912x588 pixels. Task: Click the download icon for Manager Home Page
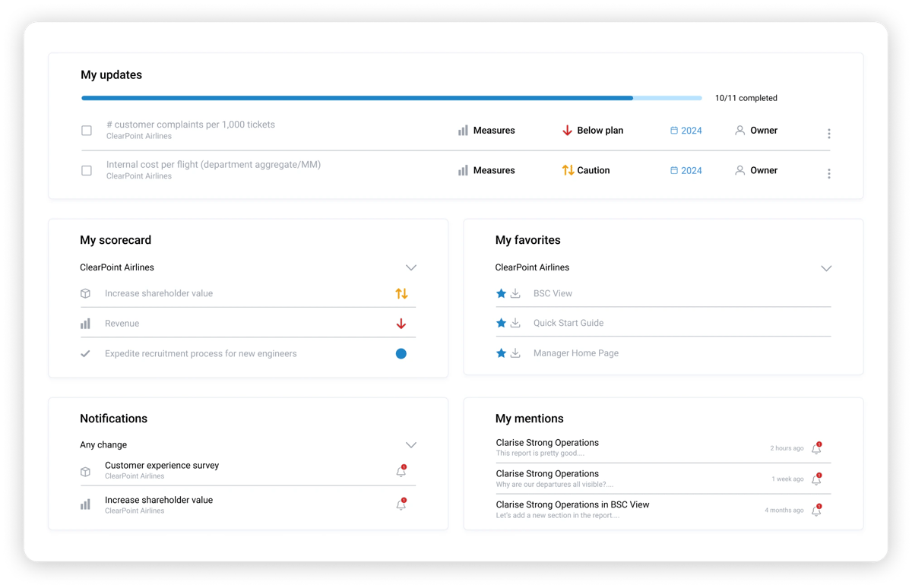tap(515, 353)
